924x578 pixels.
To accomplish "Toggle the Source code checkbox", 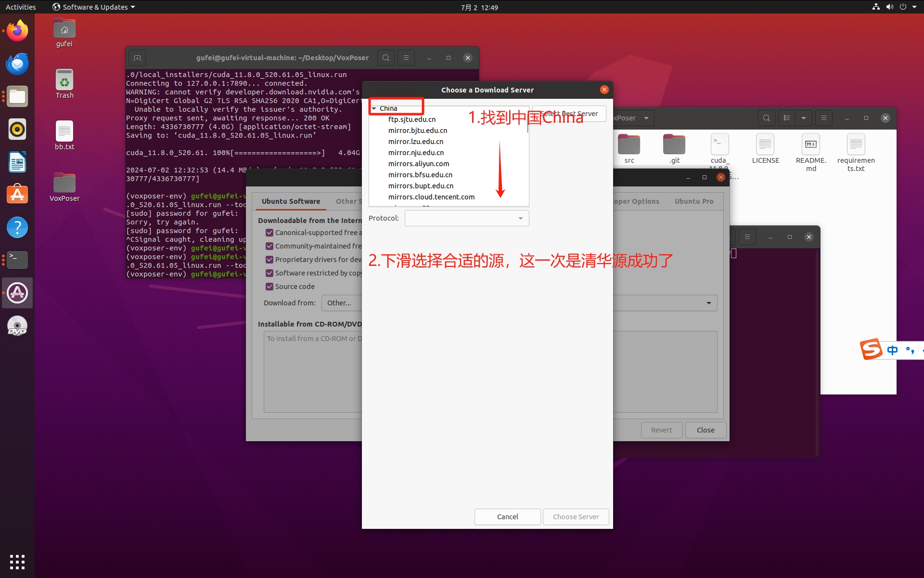I will tap(269, 287).
